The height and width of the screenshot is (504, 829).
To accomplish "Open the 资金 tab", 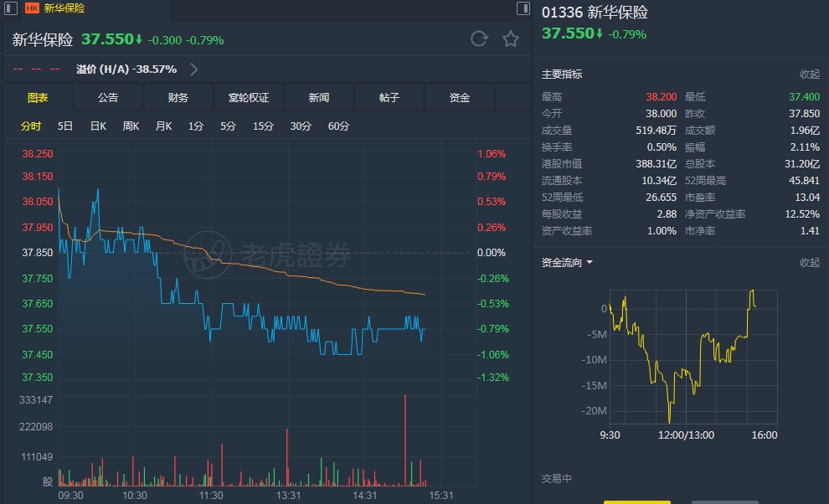I will point(460,98).
